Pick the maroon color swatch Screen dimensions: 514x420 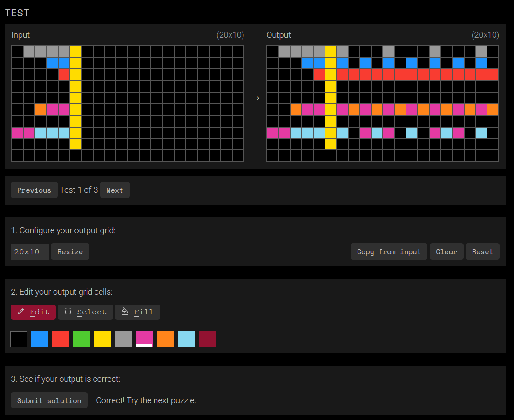click(x=207, y=339)
